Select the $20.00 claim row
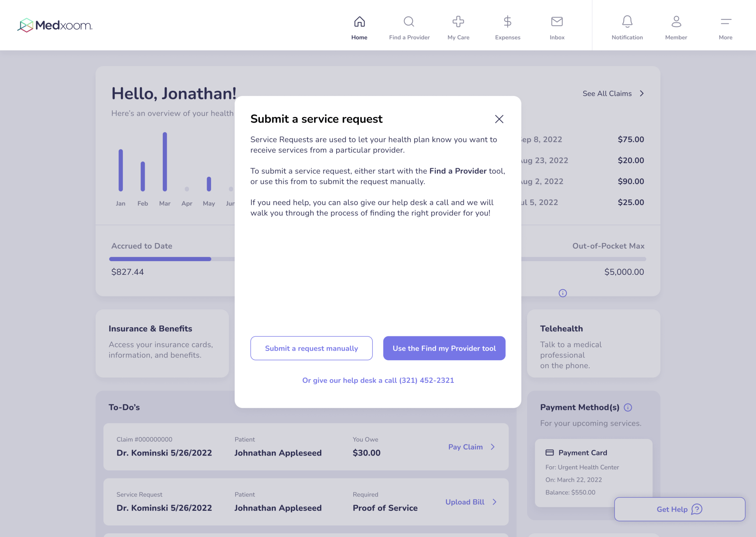 [583, 161]
